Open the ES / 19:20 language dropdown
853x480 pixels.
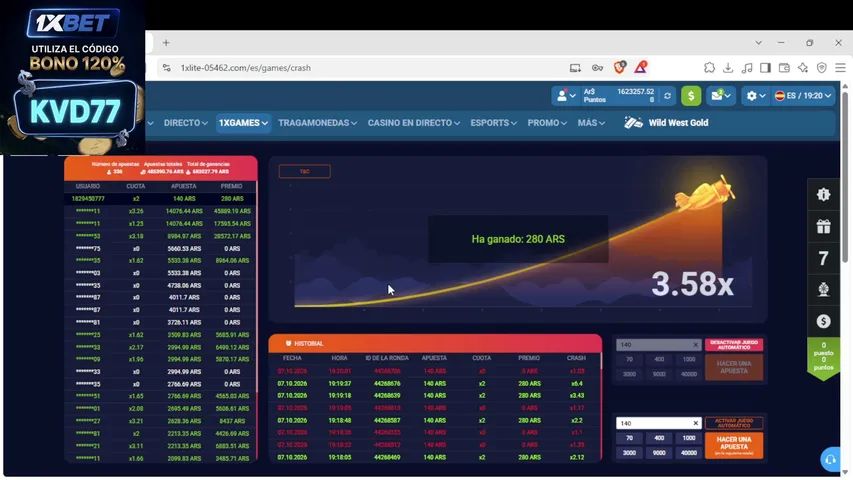click(x=803, y=96)
